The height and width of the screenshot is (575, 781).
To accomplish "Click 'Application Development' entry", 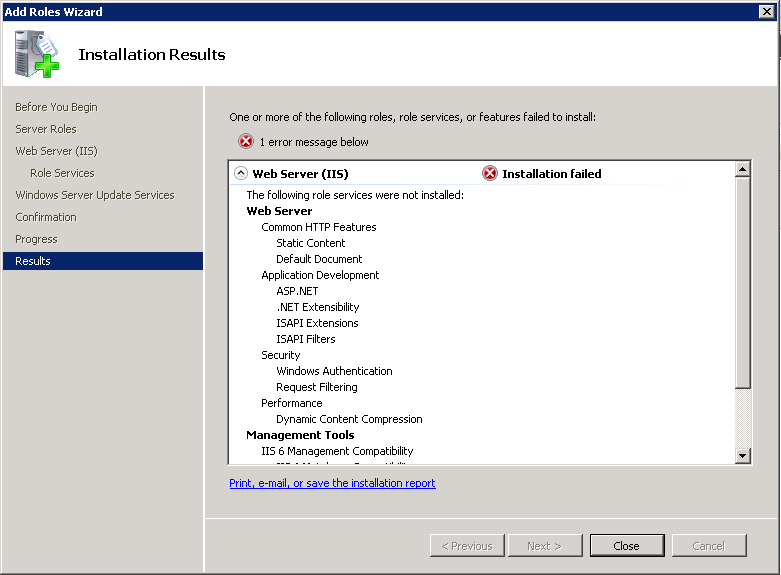I will (x=320, y=275).
